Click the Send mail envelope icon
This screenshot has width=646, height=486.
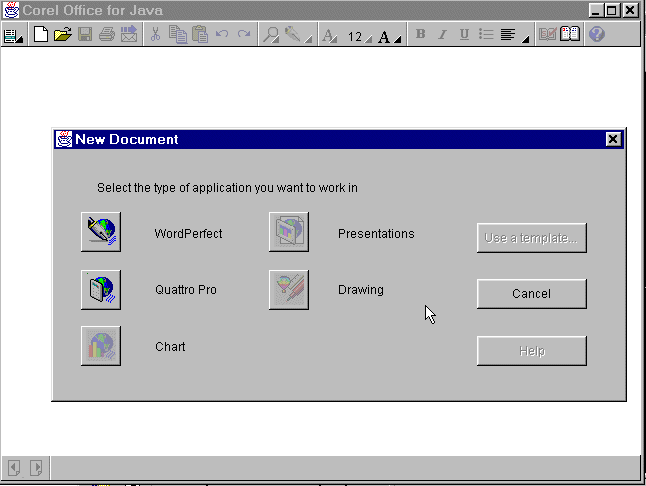tap(129, 34)
